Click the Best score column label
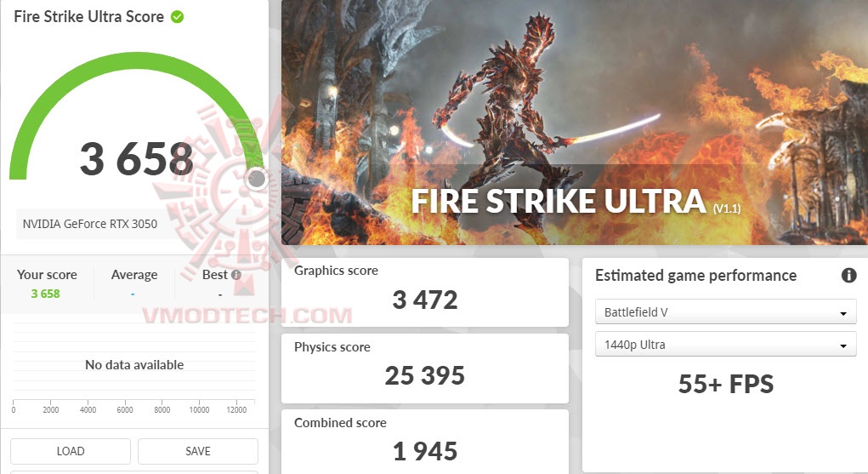 pyautogui.click(x=214, y=275)
